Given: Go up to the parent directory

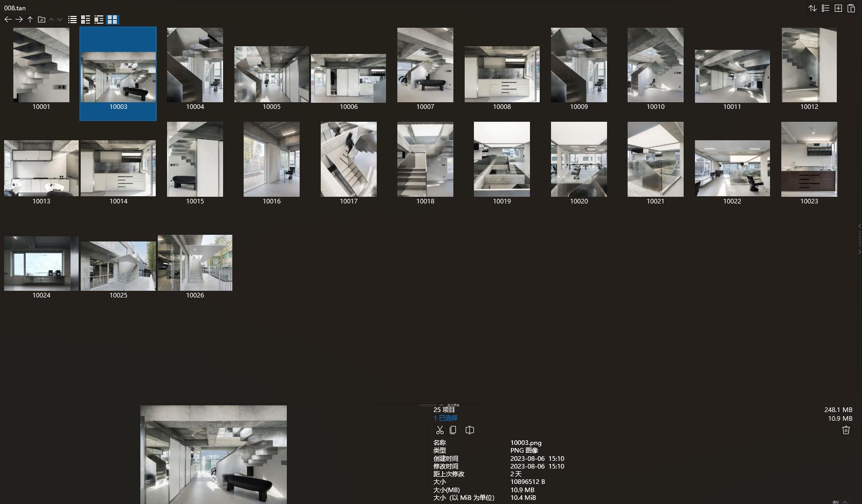Looking at the screenshot, I should tap(30, 20).
